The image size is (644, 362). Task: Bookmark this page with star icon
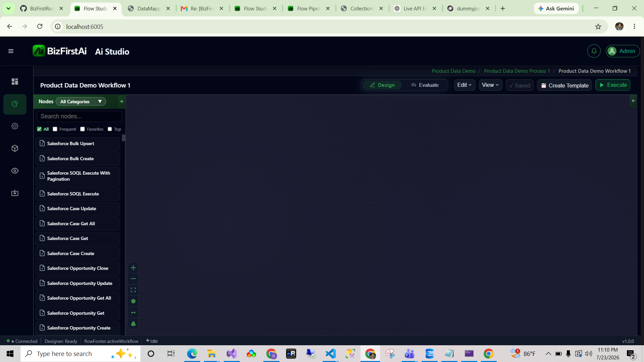point(598,26)
